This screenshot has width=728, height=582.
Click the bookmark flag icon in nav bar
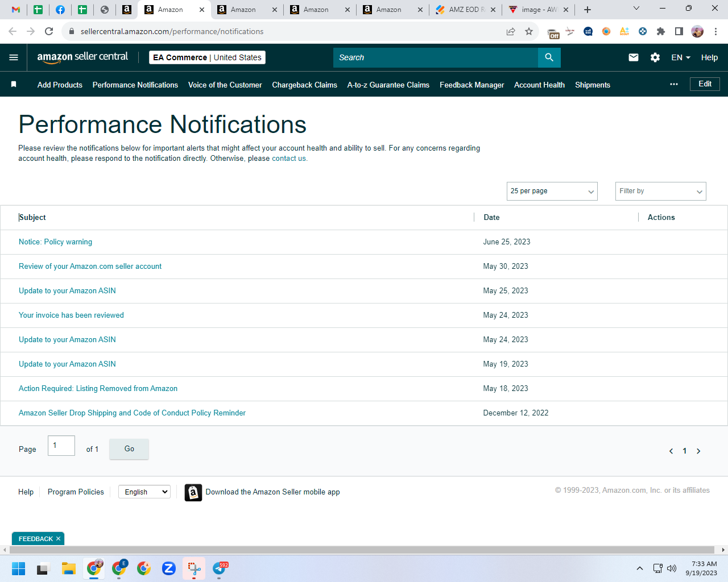(14, 84)
